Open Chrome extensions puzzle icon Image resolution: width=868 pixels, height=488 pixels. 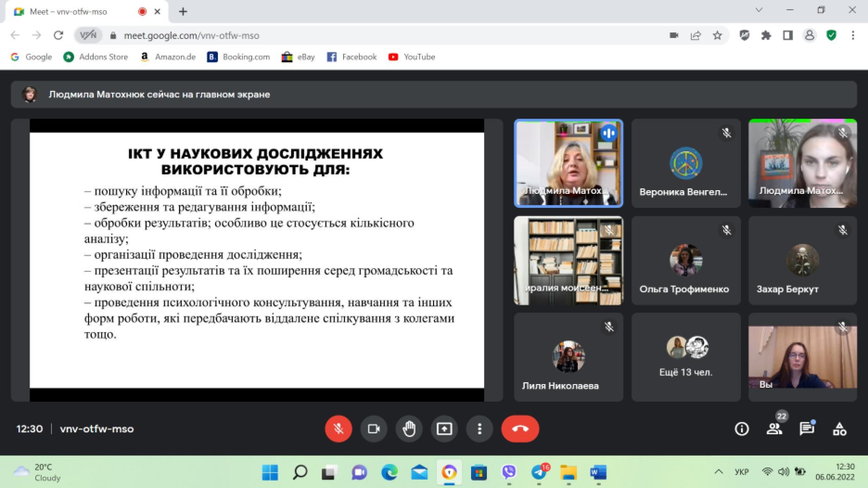766,35
